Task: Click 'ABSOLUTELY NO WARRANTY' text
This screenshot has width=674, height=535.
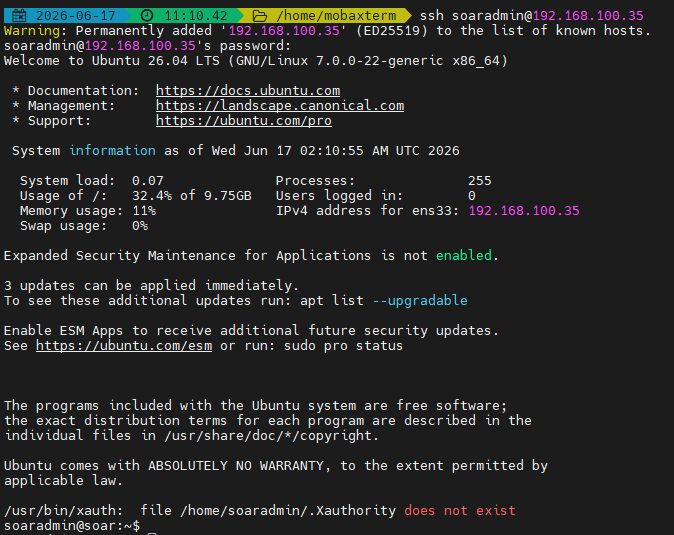Action: (236, 466)
